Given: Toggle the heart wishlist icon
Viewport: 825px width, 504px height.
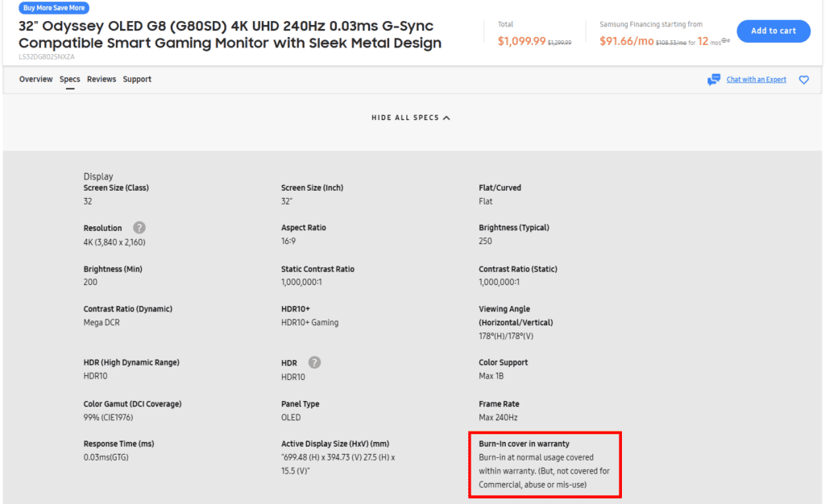Looking at the screenshot, I should pos(803,80).
